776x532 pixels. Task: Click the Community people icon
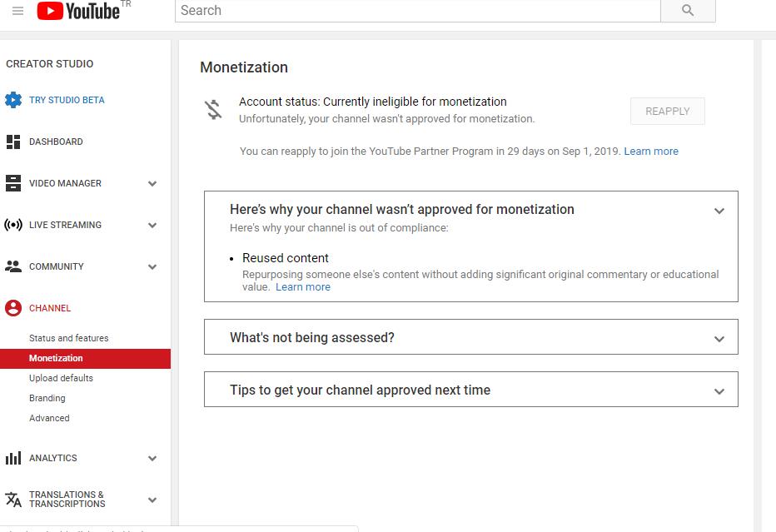point(13,266)
